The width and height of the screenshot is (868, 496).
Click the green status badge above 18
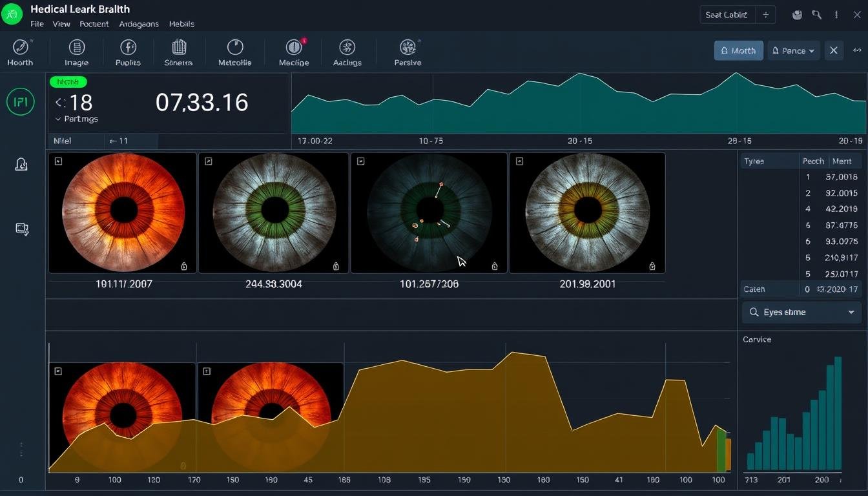[68, 82]
